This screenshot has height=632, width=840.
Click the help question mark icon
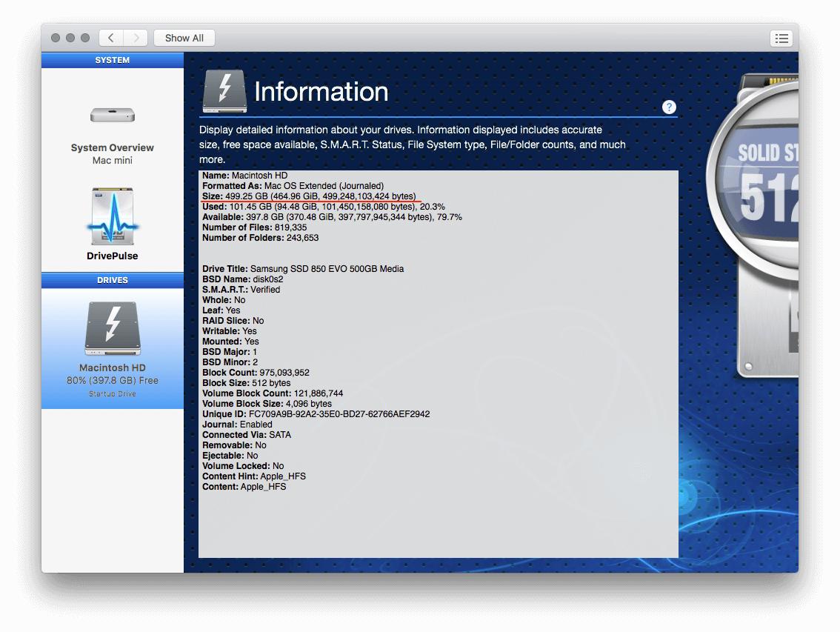tap(669, 107)
